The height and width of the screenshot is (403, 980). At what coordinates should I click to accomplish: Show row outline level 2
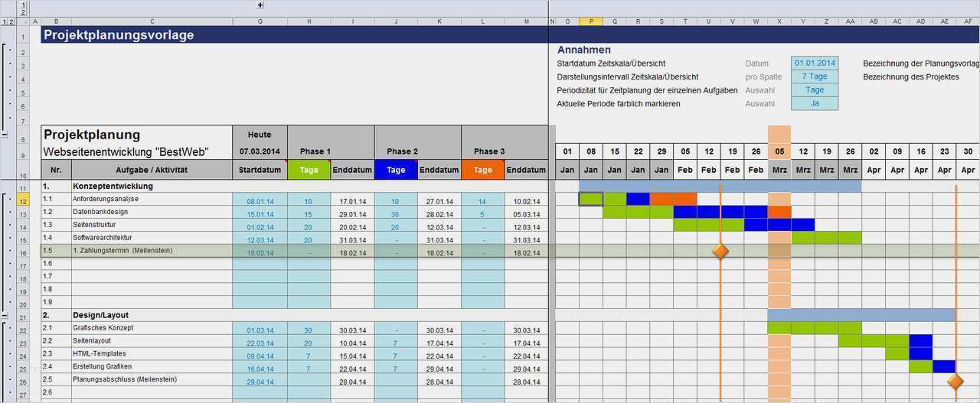11,21
